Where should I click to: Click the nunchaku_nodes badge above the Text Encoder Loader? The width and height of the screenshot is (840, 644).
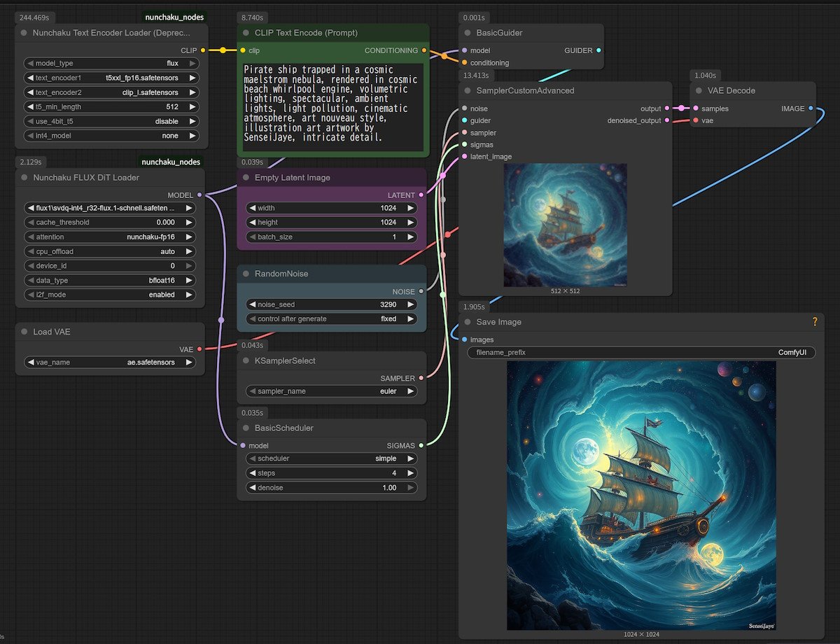coord(175,17)
